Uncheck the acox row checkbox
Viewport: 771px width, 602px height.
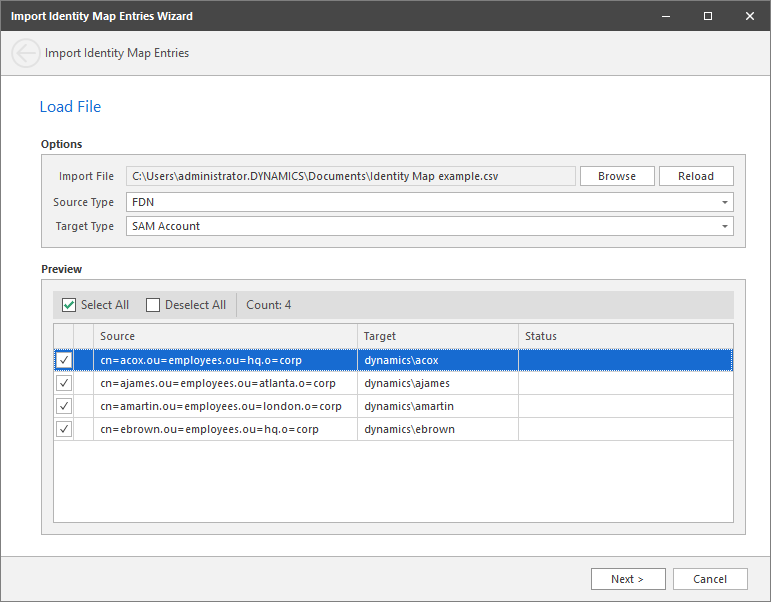pos(64,360)
